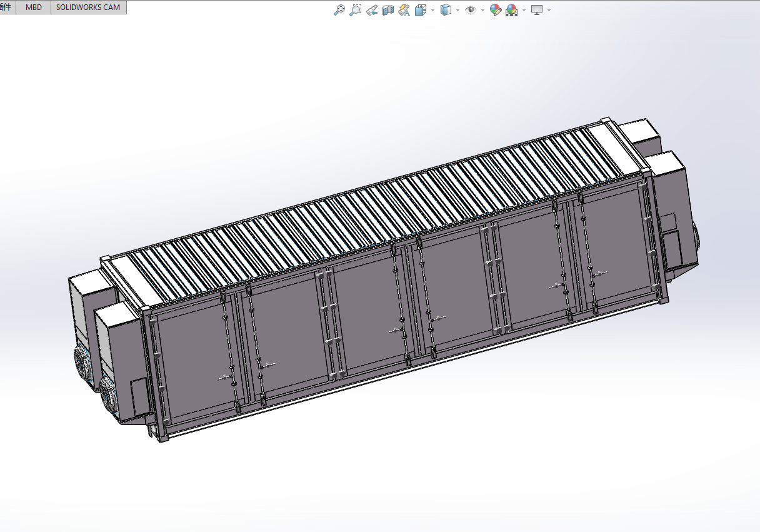
Task: Expand the View Orientation dropdown arrow
Action: click(x=432, y=11)
